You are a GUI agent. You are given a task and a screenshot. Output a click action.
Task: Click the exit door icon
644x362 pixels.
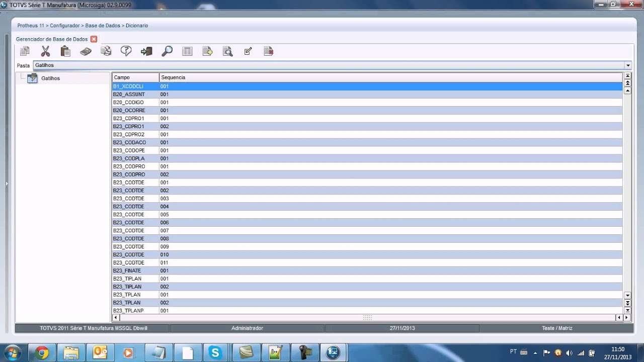click(x=146, y=51)
